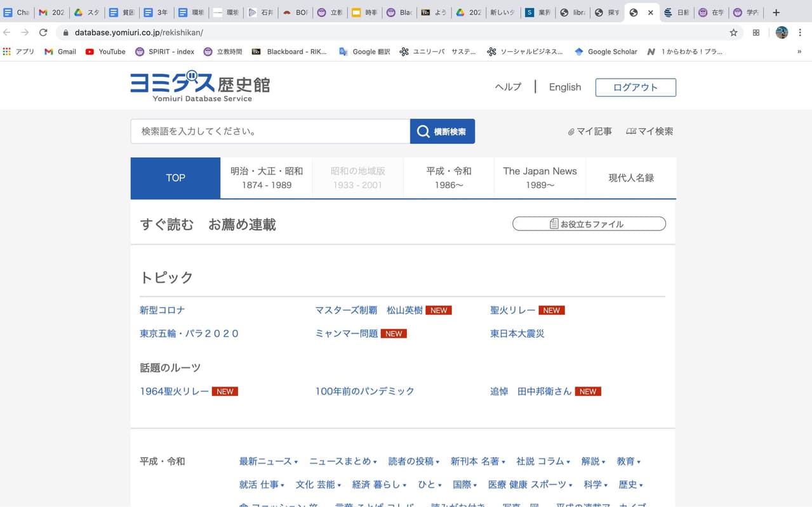Expand the 文化 芸能 dropdown
This screenshot has width=812, height=507.
point(319,485)
